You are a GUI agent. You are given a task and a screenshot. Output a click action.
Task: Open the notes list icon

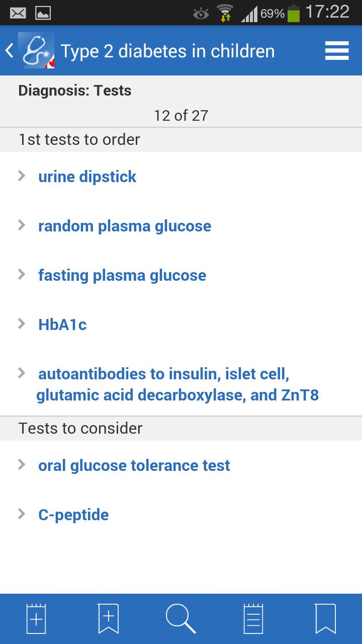(253, 618)
